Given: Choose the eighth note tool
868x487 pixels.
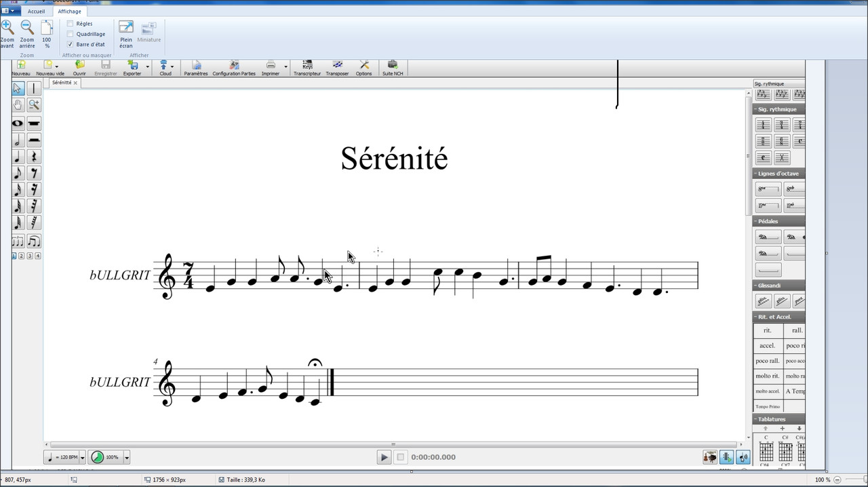Looking at the screenshot, I should [18, 173].
